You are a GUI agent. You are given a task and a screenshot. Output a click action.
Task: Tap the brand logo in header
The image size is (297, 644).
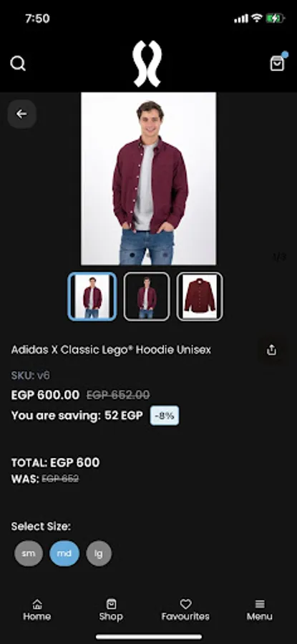[x=147, y=64]
